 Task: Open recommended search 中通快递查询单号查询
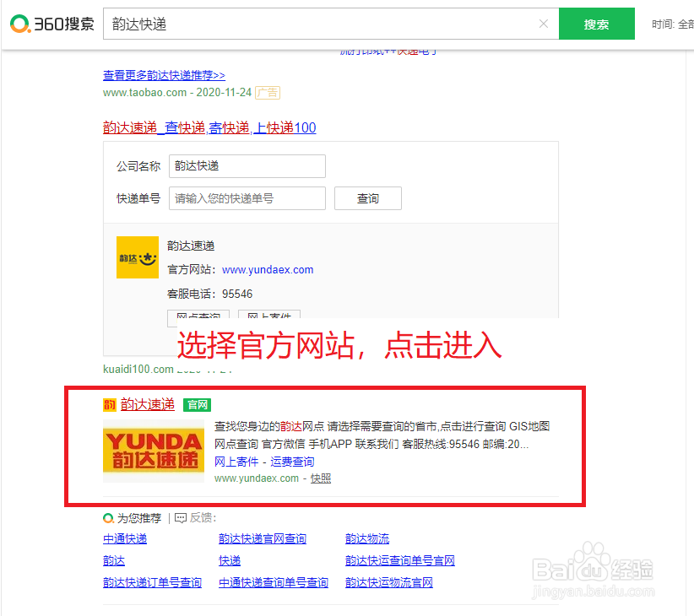coord(274,582)
